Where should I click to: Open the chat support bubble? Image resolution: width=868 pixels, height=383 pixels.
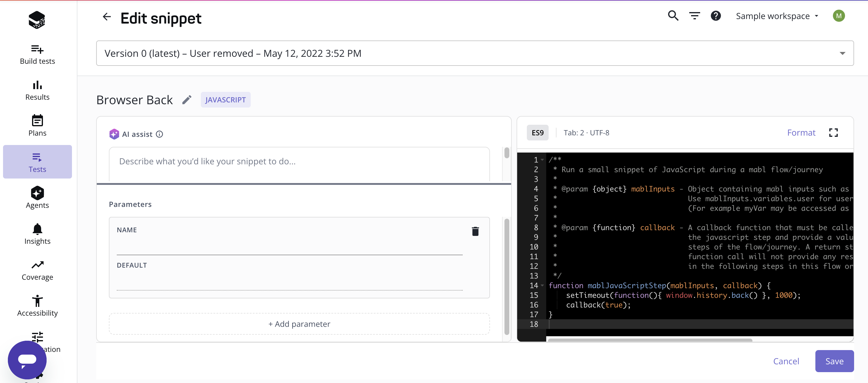coord(27,360)
